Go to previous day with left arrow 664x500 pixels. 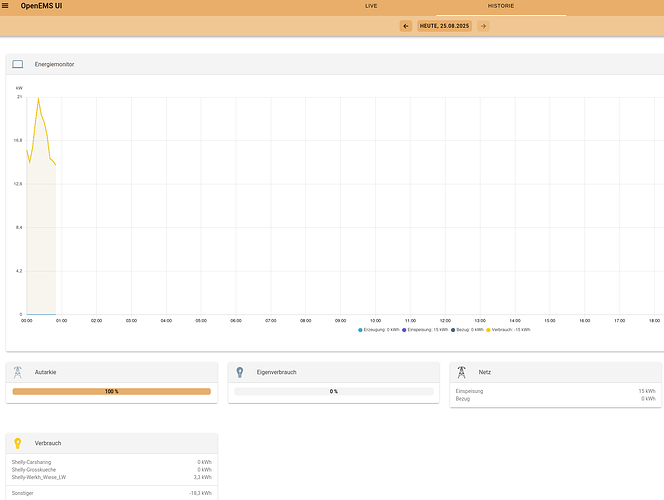point(406,26)
